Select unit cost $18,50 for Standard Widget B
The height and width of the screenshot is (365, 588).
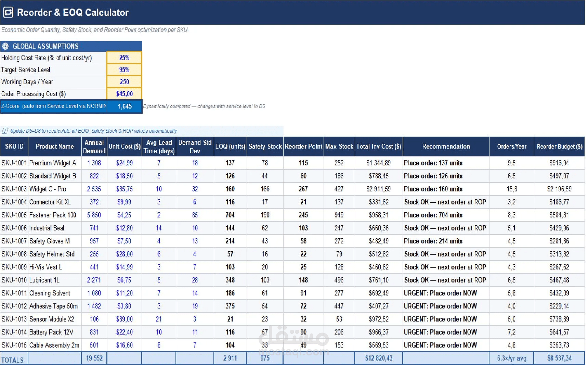click(x=125, y=176)
